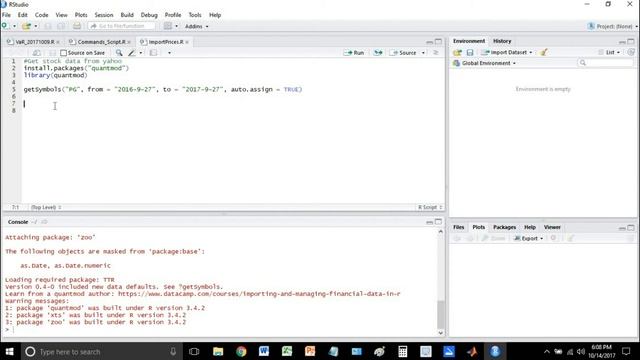640x360 pixels.
Task: Toggle Source on Save checkbox
Action: [63, 53]
